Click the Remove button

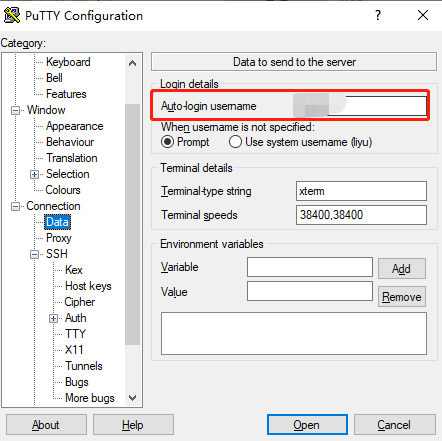(x=402, y=297)
